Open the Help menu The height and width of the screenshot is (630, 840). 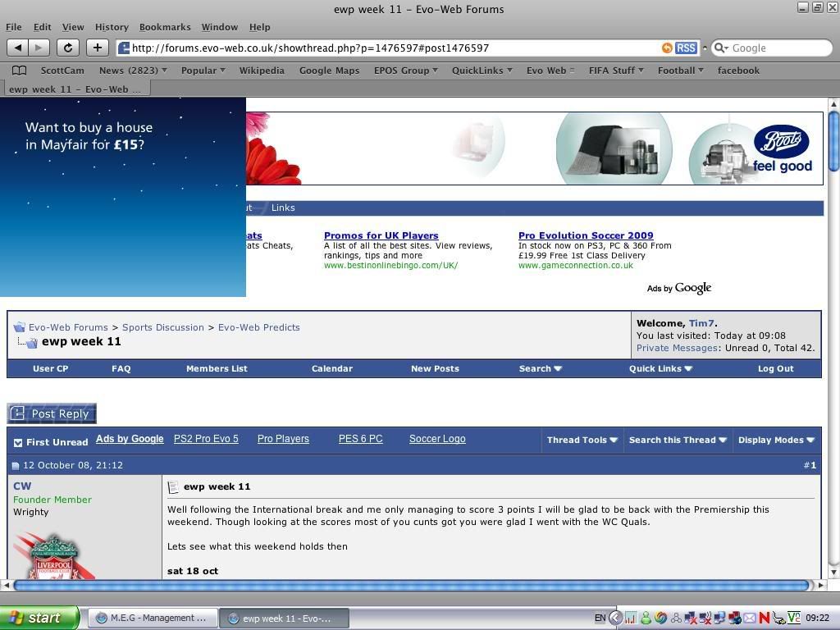coord(260,27)
